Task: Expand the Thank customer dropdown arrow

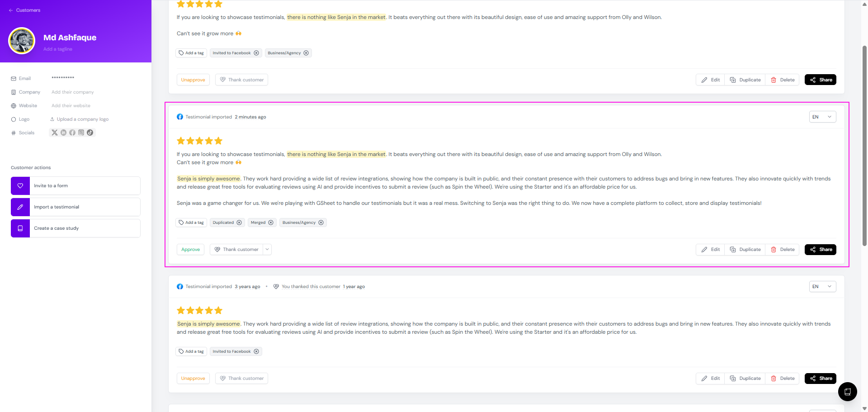Action: click(267, 250)
